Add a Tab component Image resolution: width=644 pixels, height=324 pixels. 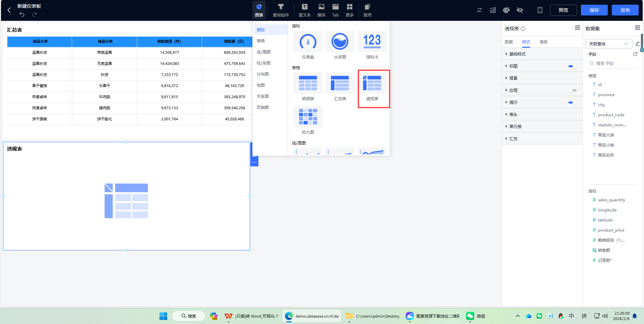tap(336, 10)
